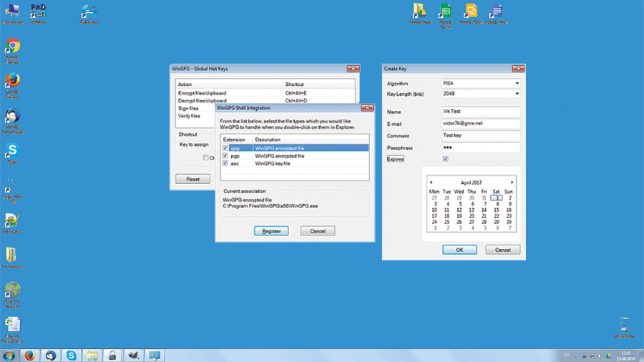Toggle the .gpg extension checkbox
The image size is (644, 362).
point(225,148)
